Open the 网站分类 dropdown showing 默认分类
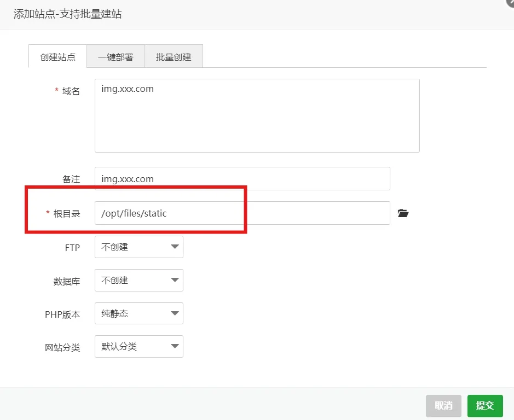 (x=138, y=346)
